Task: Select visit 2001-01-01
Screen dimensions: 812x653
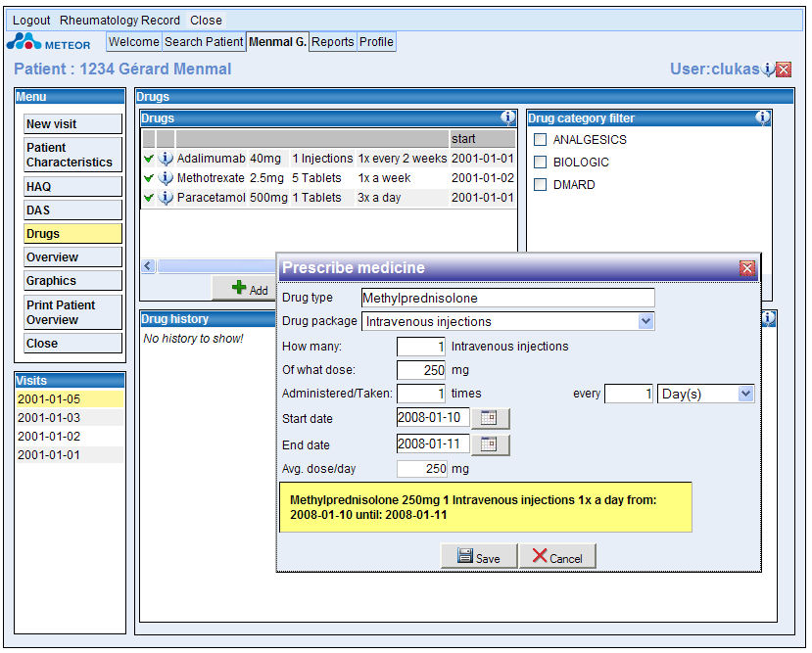Action: point(70,455)
